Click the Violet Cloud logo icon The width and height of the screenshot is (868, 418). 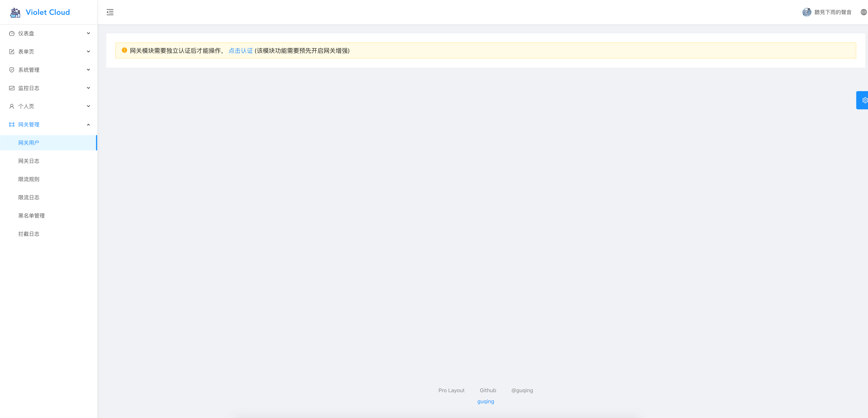[x=15, y=13]
